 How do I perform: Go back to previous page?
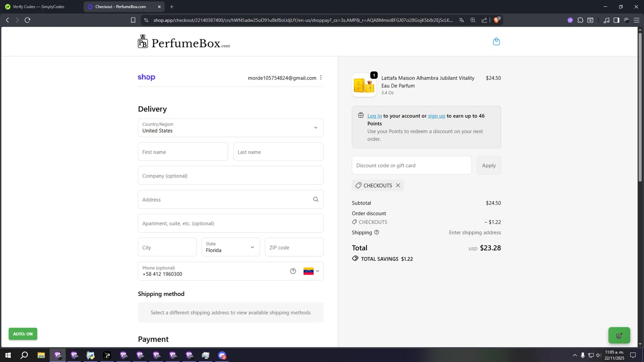tap(7, 20)
